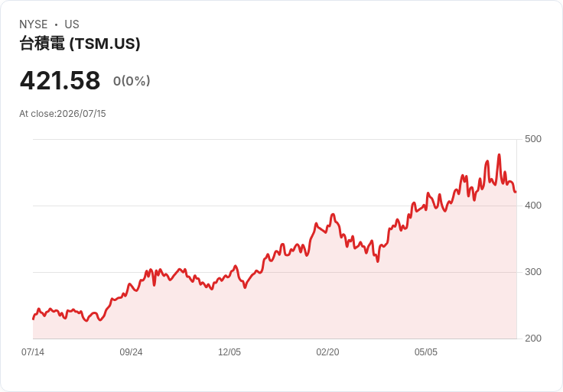Click the 09/24 x-axis date label

tap(131, 352)
